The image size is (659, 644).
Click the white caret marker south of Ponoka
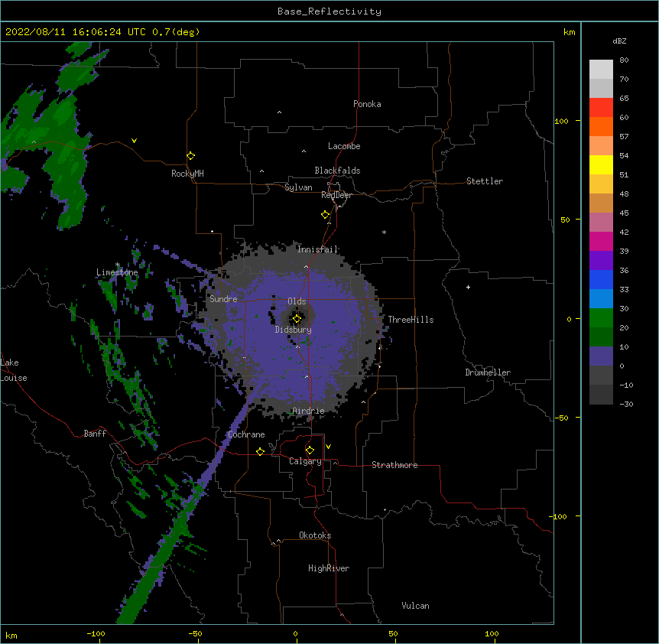[280, 112]
